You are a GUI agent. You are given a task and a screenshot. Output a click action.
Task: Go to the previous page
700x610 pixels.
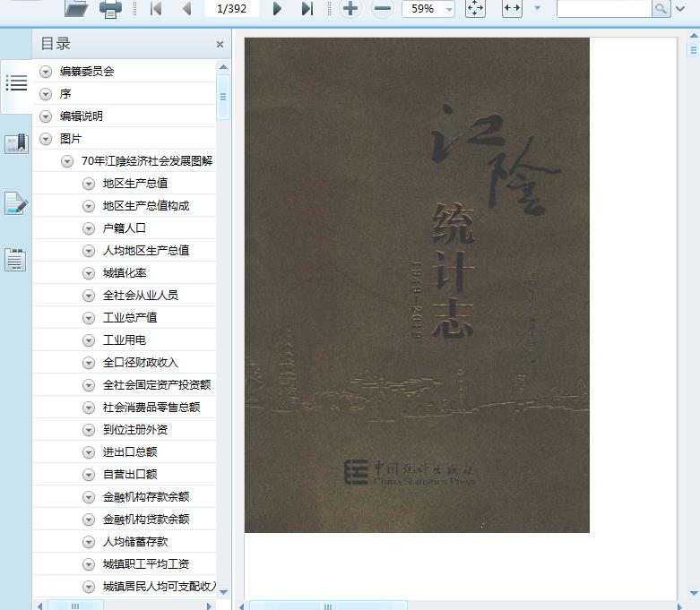tap(187, 8)
